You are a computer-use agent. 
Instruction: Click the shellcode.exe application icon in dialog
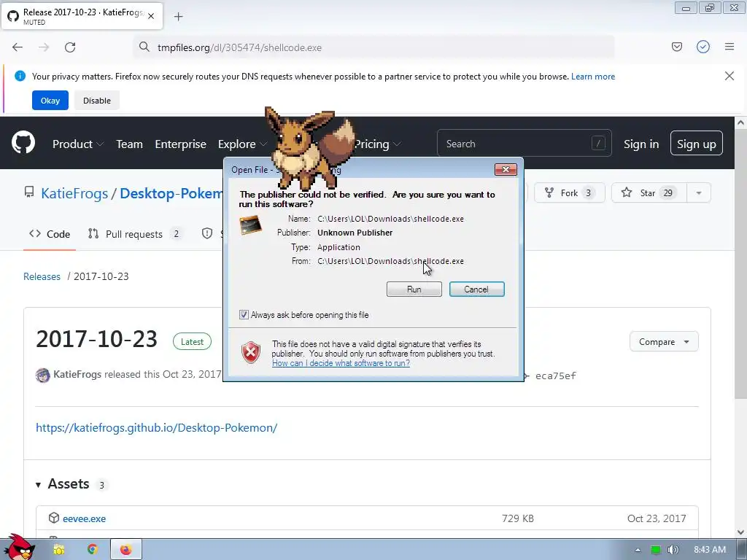251,225
